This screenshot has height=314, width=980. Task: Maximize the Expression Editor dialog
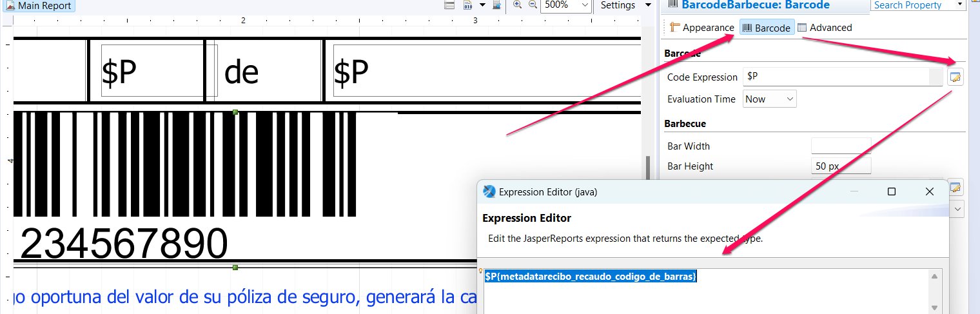892,191
